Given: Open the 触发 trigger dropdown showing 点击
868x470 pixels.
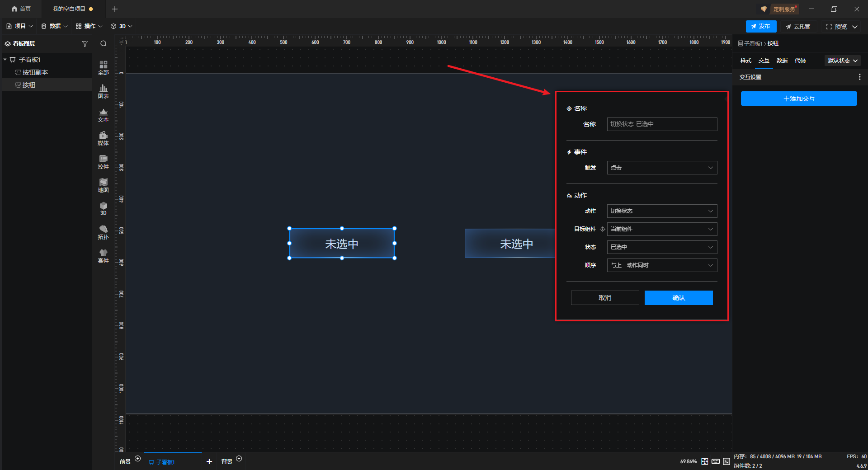Looking at the screenshot, I should point(661,168).
